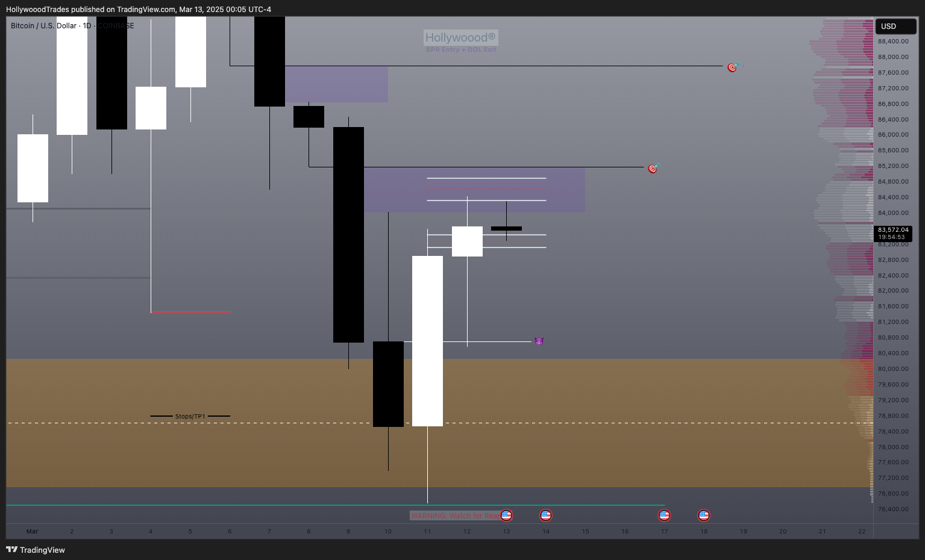Open the US flag event icon on day 13
Viewport: 925px width, 560px height.
click(506, 515)
